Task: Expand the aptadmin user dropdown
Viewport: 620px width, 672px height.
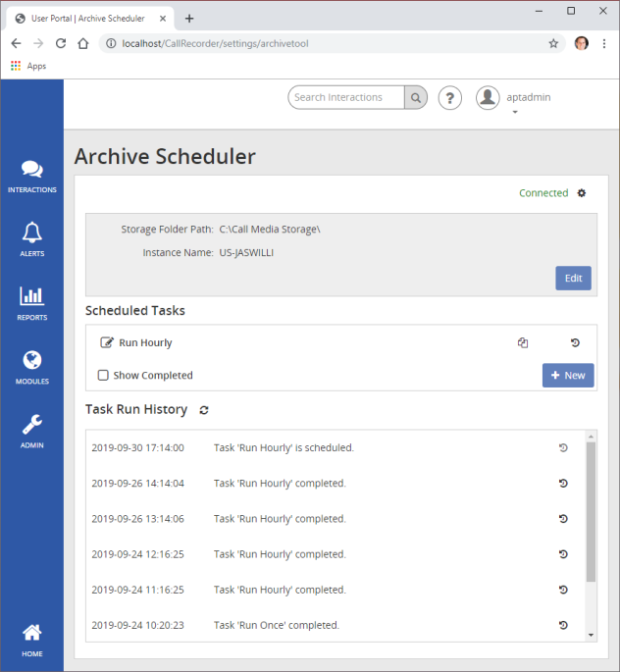Action: point(515,112)
